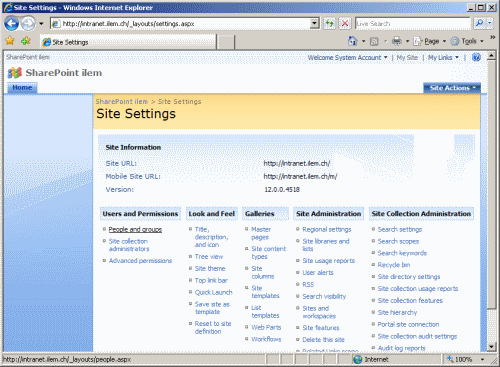
Task: Open the Search settings link
Action: tap(400, 229)
